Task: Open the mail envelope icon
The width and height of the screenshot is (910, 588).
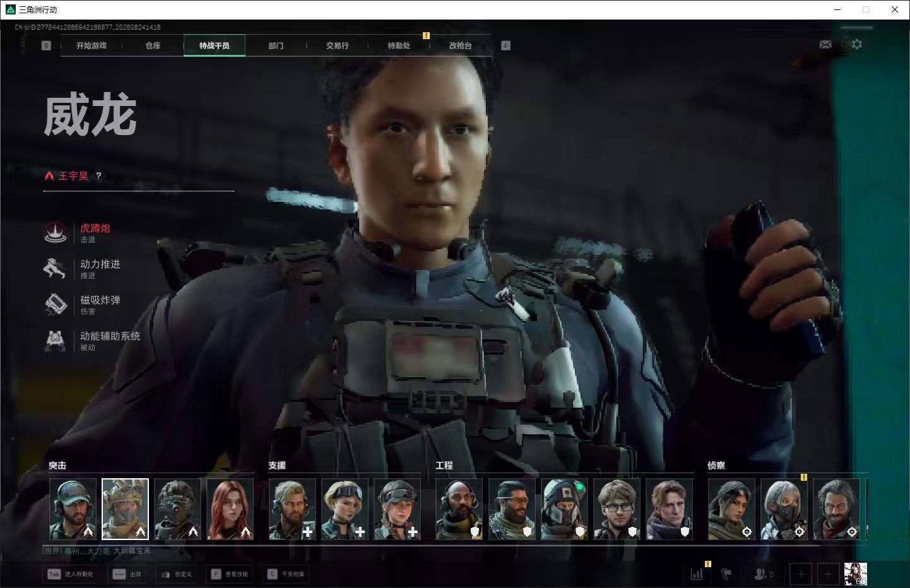Action: (x=825, y=44)
